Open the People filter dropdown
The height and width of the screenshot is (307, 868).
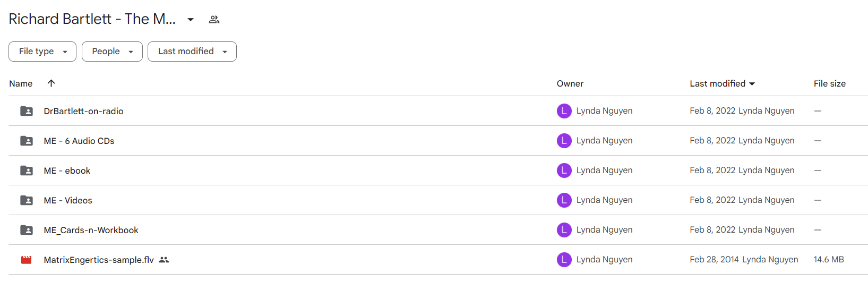coord(112,52)
